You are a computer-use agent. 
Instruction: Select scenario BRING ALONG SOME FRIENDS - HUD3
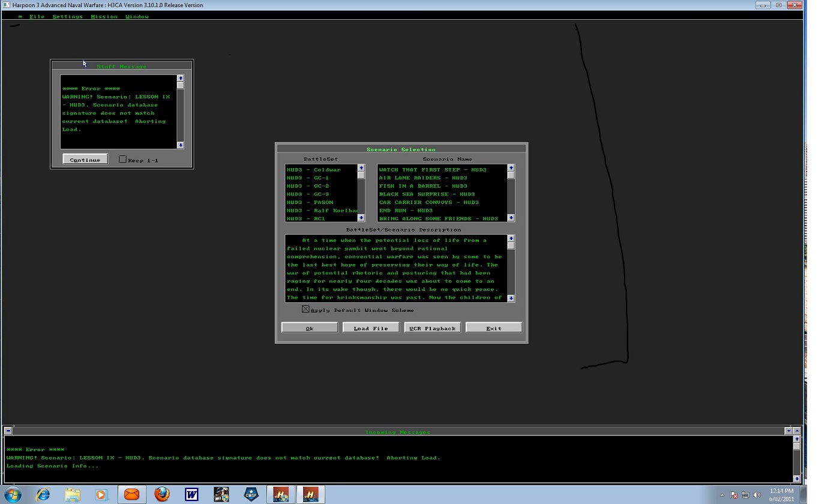(x=438, y=218)
